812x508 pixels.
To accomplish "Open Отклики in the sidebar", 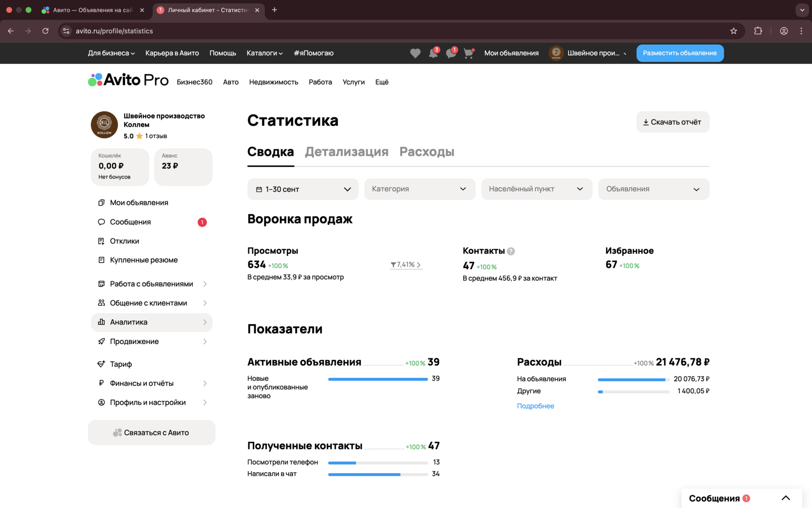I will [152, 241].
